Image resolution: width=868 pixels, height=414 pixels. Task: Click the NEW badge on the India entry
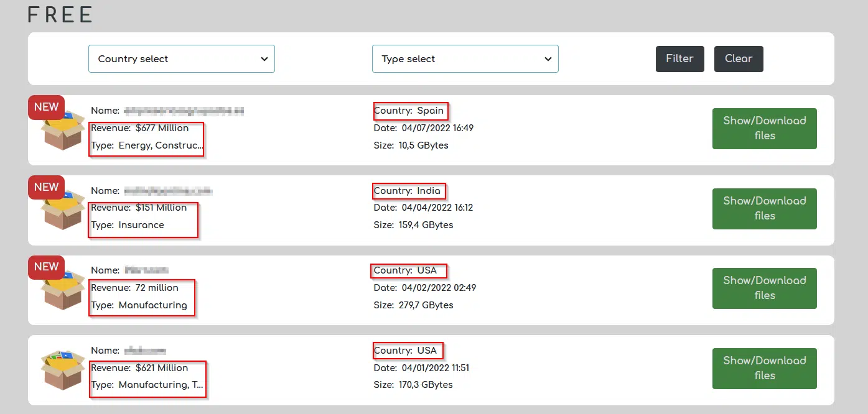46,187
